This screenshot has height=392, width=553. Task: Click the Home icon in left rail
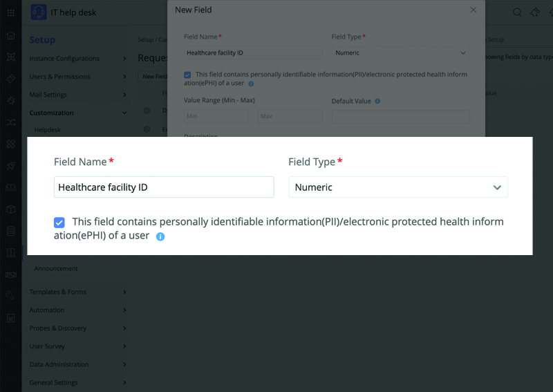click(x=10, y=35)
